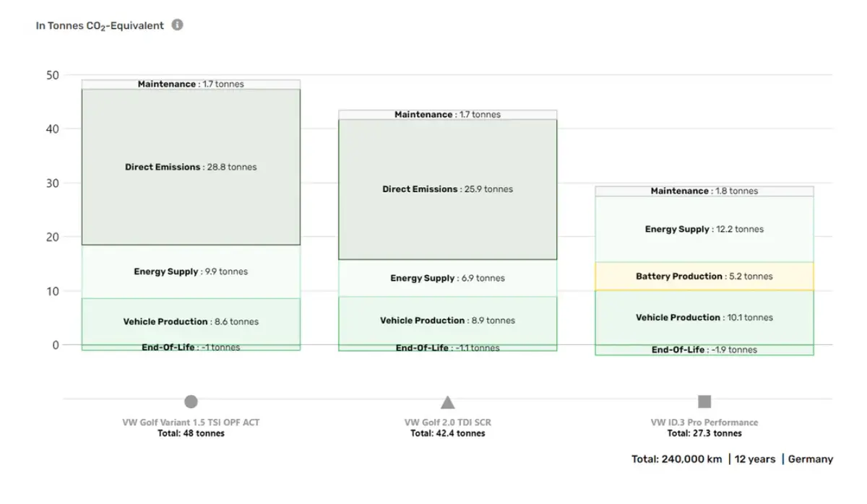Click the VW Golf Variant 1.5 TSI OPF ACT label
Viewport: 867px width, 504px height.
click(191, 422)
